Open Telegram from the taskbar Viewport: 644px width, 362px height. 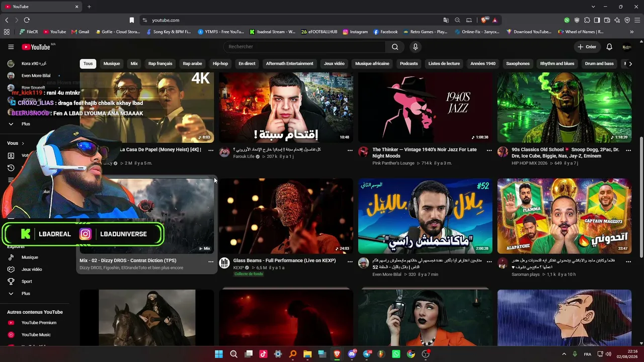pyautogui.click(x=367, y=354)
